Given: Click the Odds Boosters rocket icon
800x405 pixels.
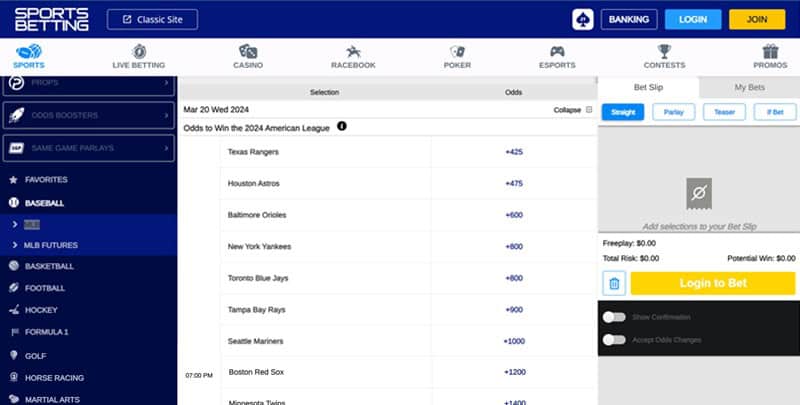Looking at the screenshot, I should [16, 115].
